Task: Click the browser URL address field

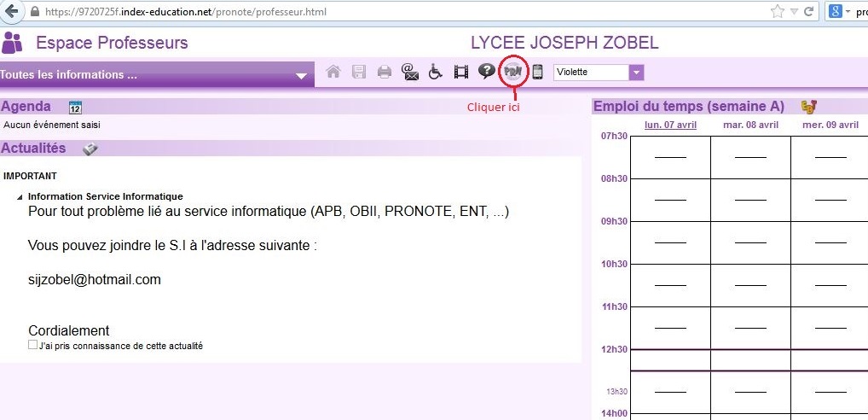Action: coord(384,13)
